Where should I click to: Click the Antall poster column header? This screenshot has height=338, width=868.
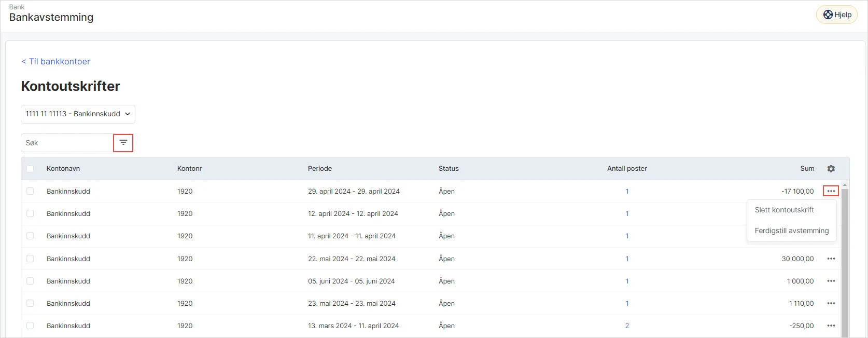coord(627,169)
